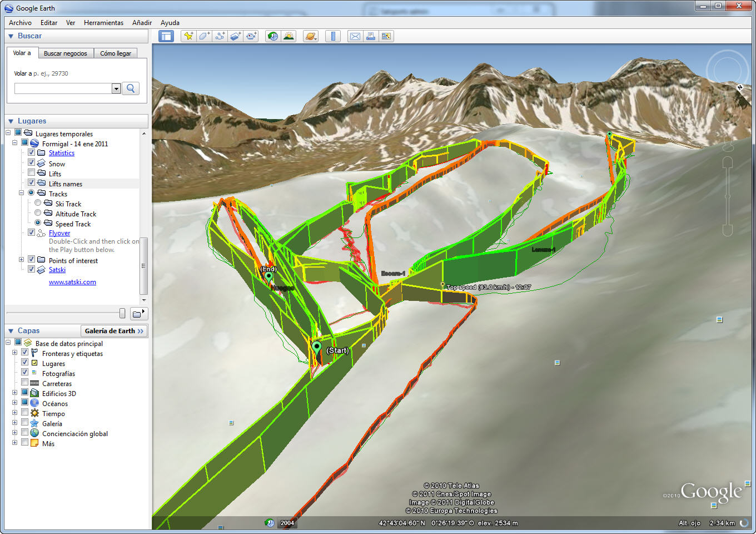The width and height of the screenshot is (756, 534).
Task: Open the Editar menu
Action: coord(49,23)
